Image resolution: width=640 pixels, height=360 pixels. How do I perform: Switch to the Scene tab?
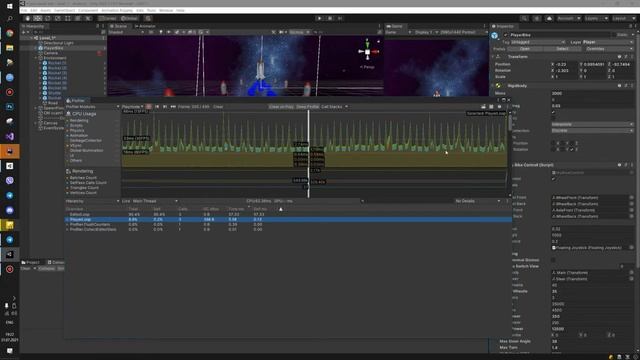tap(118, 26)
